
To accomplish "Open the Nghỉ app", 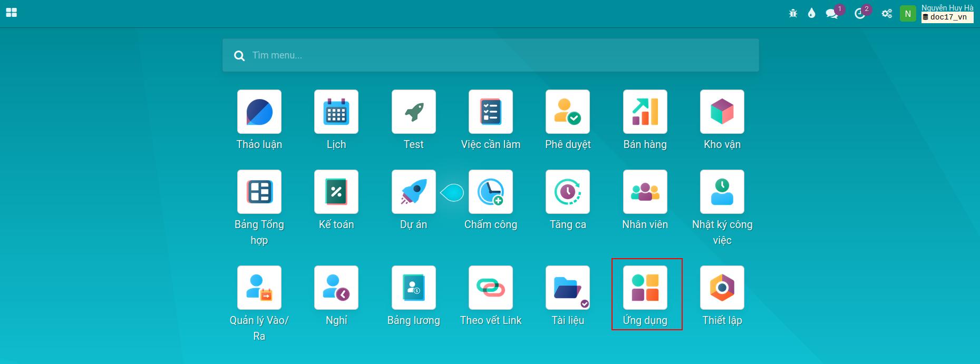I will 336,288.
